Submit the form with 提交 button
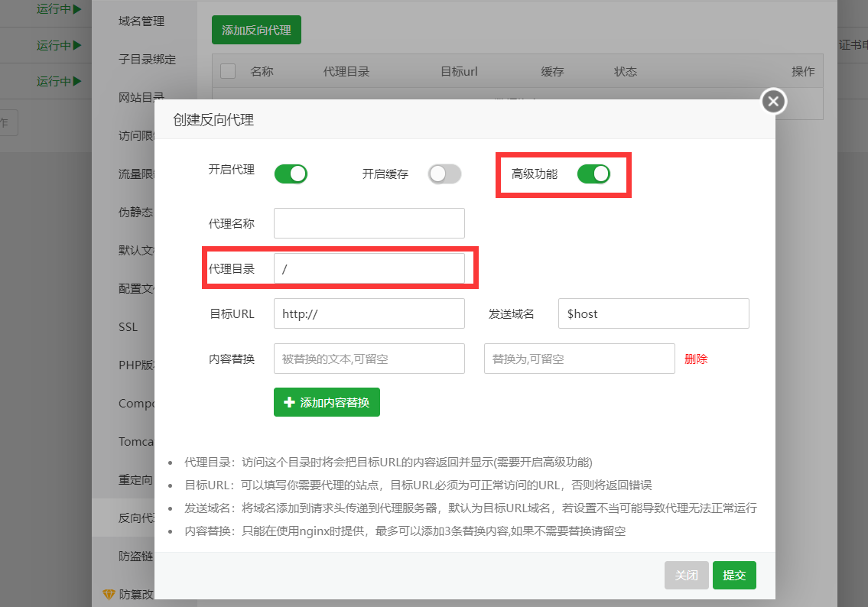 tap(734, 576)
